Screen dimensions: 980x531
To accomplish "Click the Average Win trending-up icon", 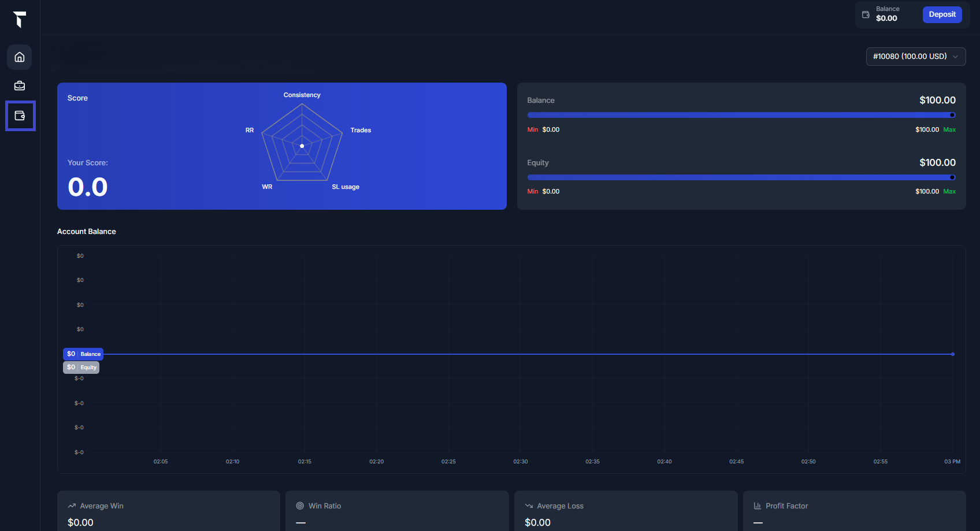I will [72, 506].
